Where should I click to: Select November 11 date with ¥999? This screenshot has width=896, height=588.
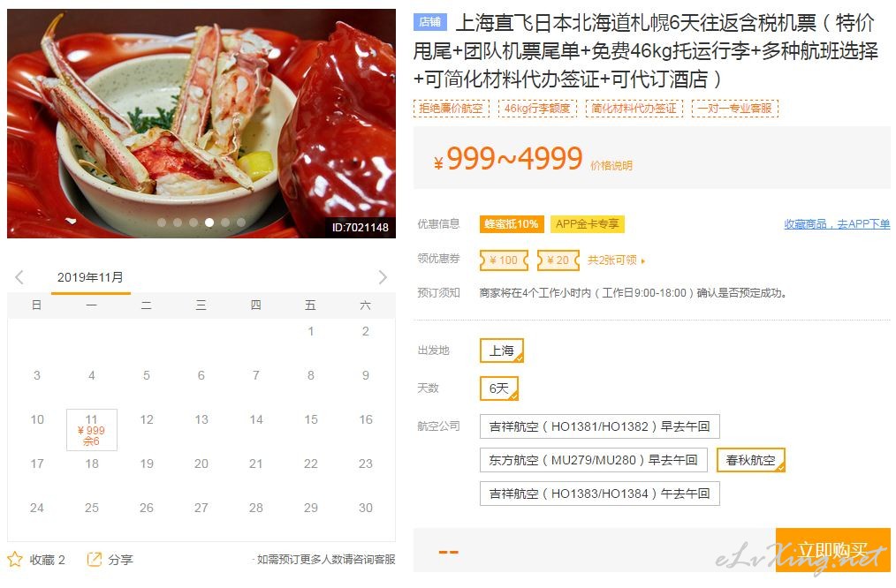tap(91, 430)
